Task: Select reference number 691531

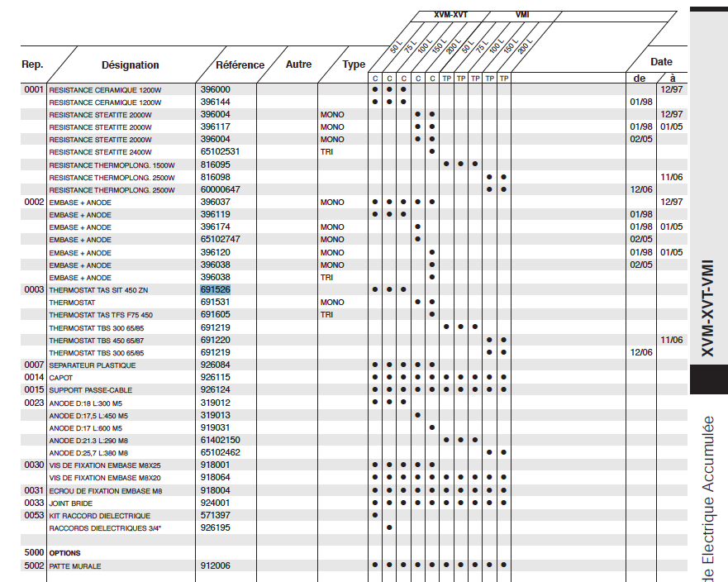Action: 216,302
